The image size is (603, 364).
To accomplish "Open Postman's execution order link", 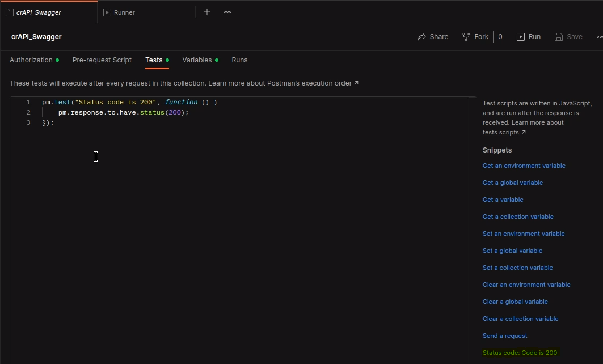I will [x=309, y=83].
